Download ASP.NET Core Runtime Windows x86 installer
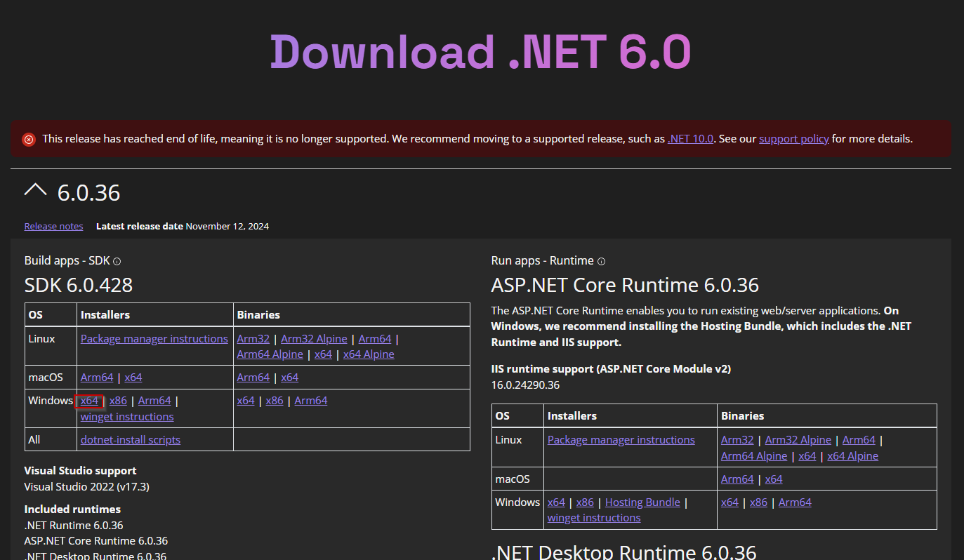This screenshot has width=964, height=560. point(585,502)
